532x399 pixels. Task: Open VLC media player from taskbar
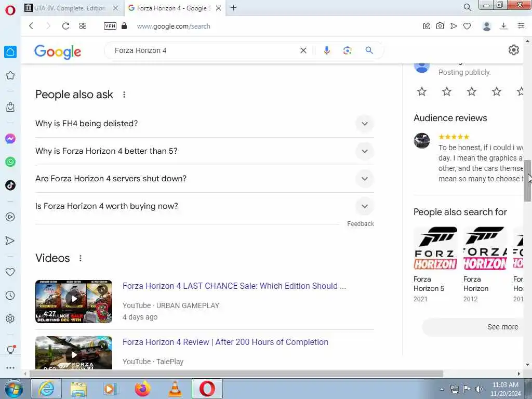click(175, 389)
